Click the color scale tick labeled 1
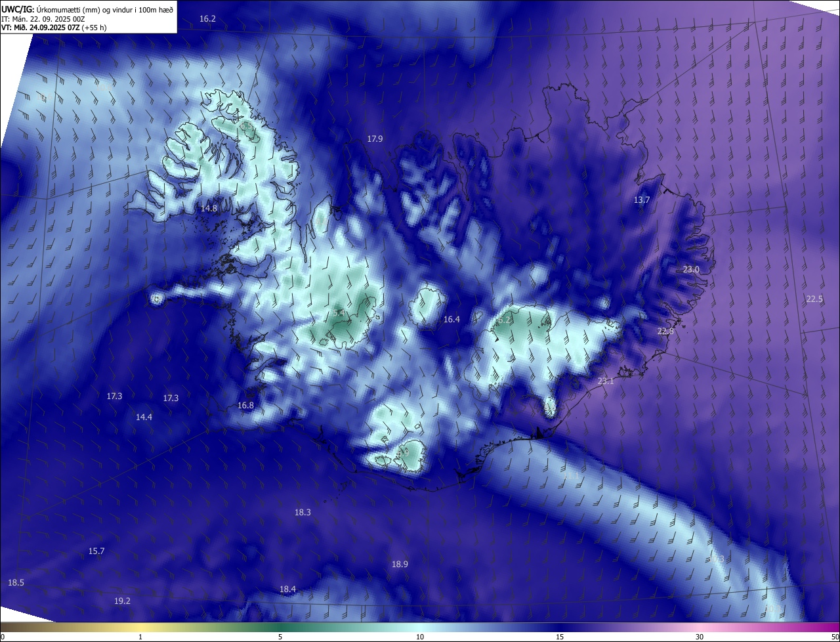Viewport: 840px width, 642px height. click(140, 637)
